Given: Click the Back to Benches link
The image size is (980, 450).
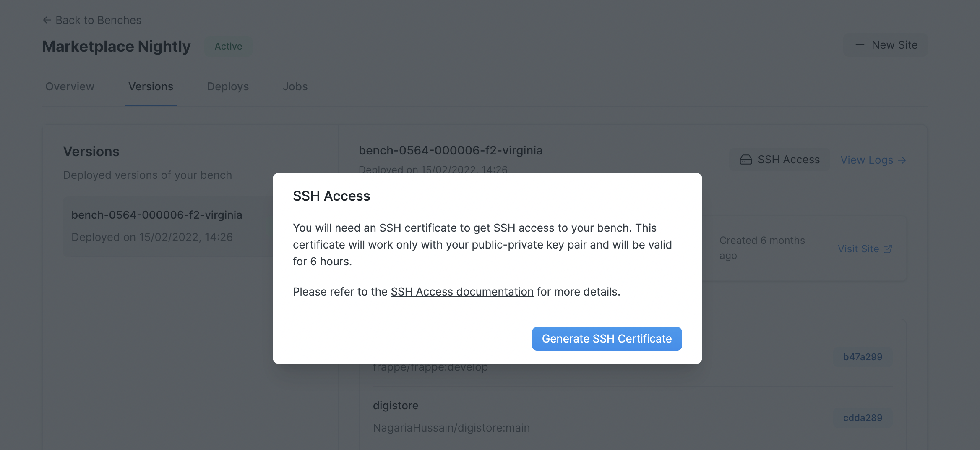Looking at the screenshot, I should click(98, 20).
